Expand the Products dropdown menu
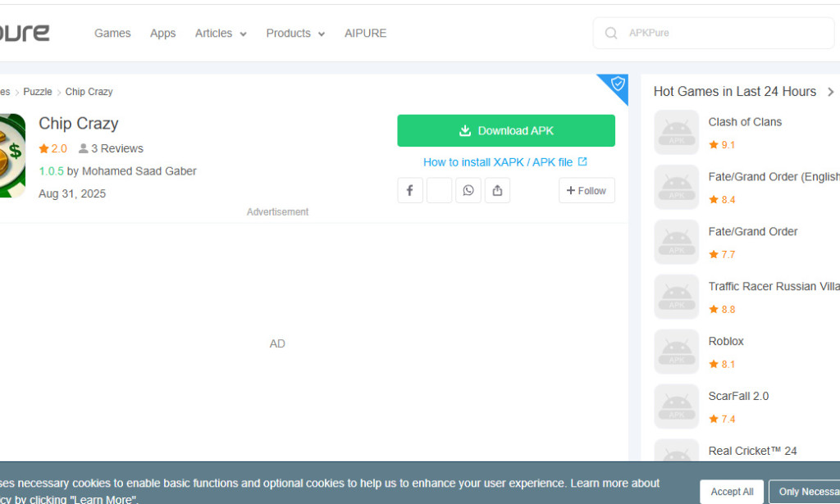This screenshot has width=840, height=504. pyautogui.click(x=295, y=34)
